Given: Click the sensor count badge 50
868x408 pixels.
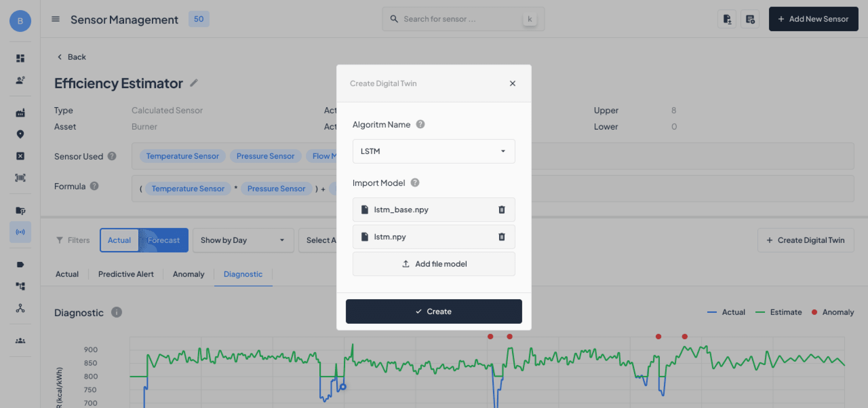Looking at the screenshot, I should [x=199, y=19].
